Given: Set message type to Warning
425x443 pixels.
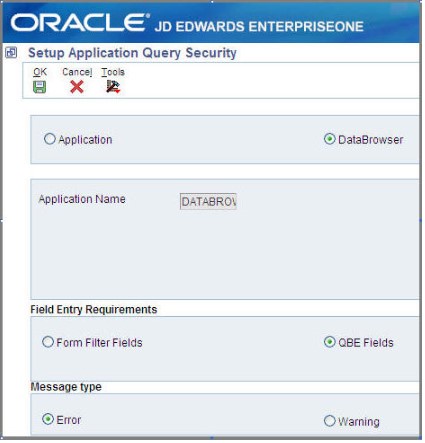Looking at the screenshot, I should [329, 421].
